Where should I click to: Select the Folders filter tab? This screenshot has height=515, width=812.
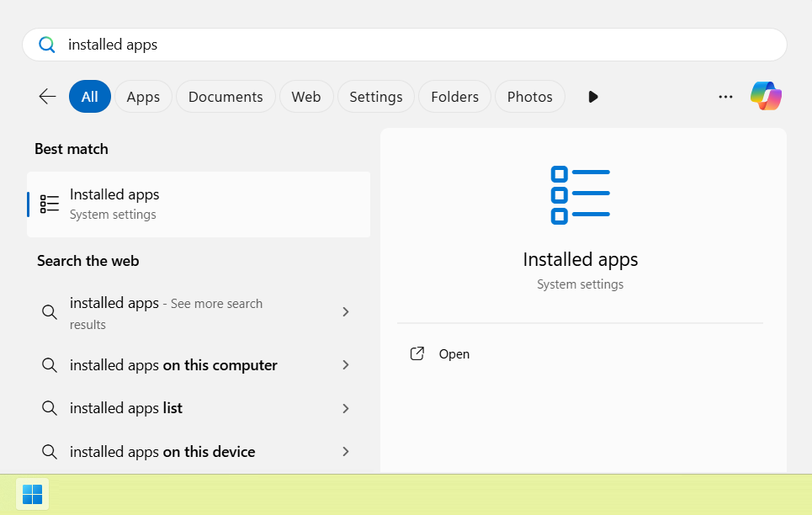(454, 97)
